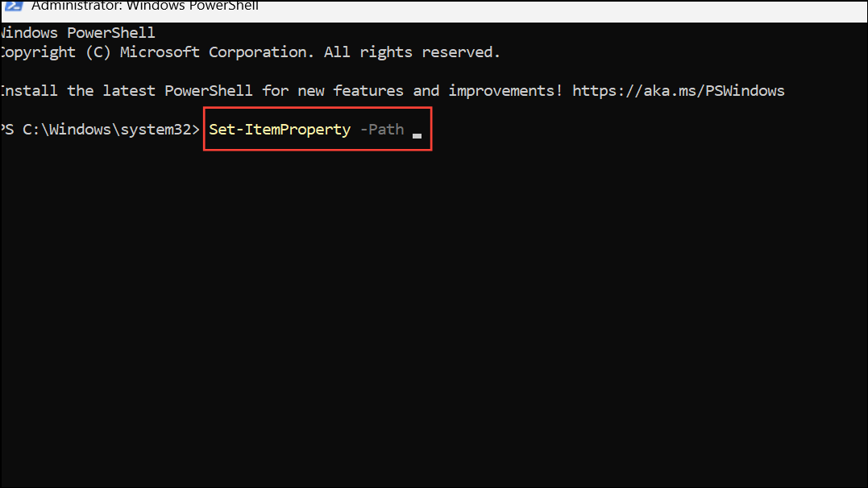The width and height of the screenshot is (868, 488).
Task: Place the cursor at the blinking caret after -Path
Action: coord(417,135)
